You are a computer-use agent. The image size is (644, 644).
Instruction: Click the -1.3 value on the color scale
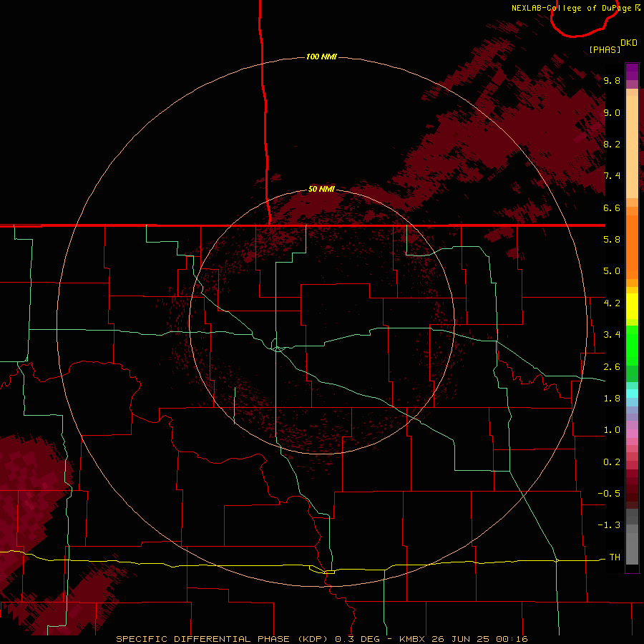pos(609,525)
